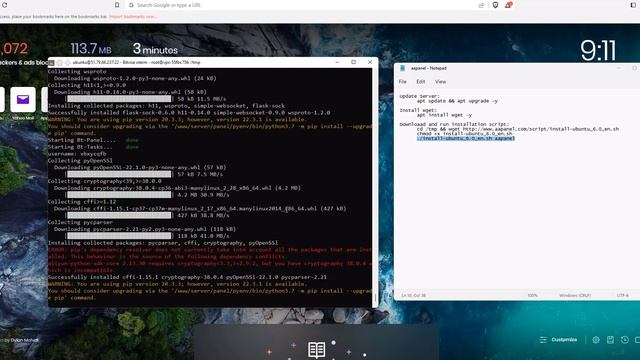Click the 'cd /tmp && wget' line in Notepad

(x=518, y=129)
